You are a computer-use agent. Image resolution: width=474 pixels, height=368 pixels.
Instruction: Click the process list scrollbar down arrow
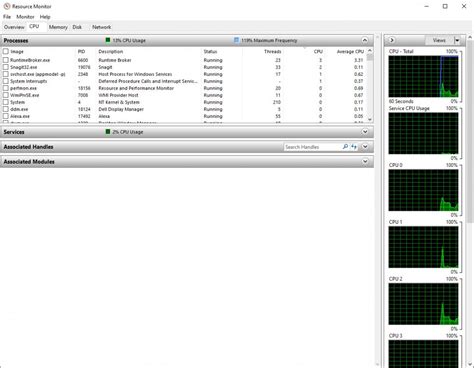pyautogui.click(x=370, y=119)
